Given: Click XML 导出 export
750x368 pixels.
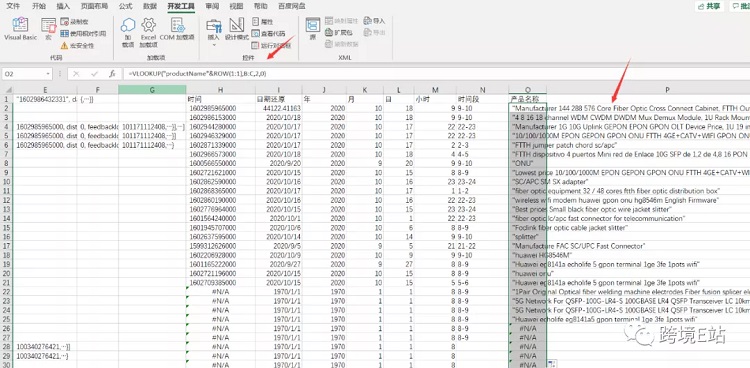Looking at the screenshot, I should pyautogui.click(x=375, y=33).
